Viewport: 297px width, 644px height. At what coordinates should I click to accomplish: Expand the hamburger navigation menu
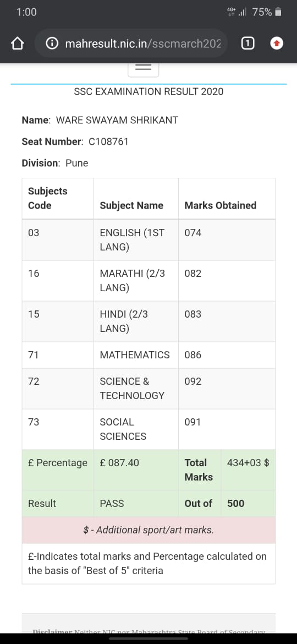tap(143, 68)
